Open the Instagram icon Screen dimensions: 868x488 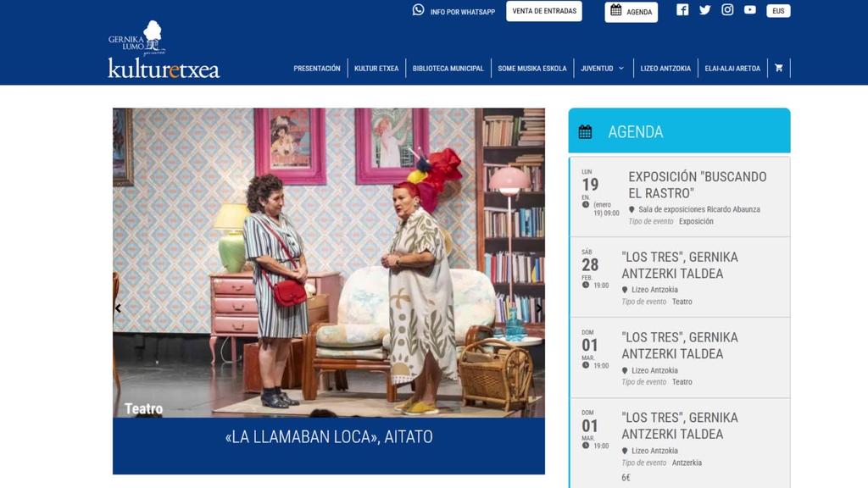click(727, 9)
